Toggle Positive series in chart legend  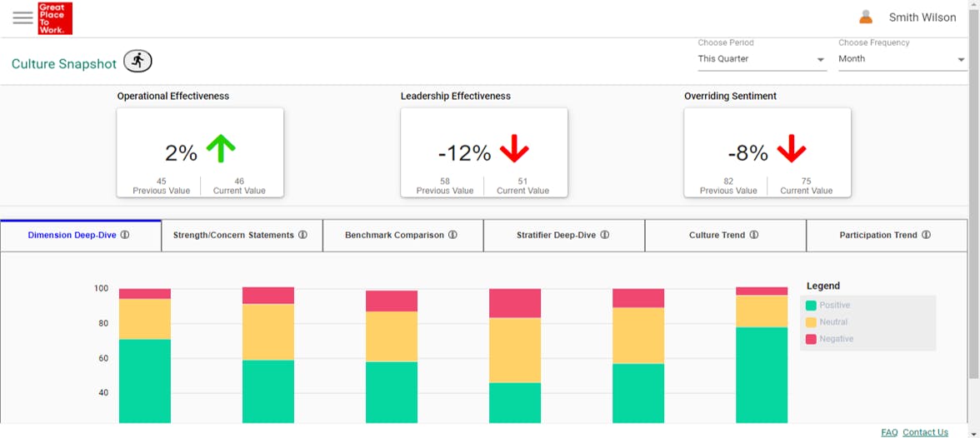[834, 306]
